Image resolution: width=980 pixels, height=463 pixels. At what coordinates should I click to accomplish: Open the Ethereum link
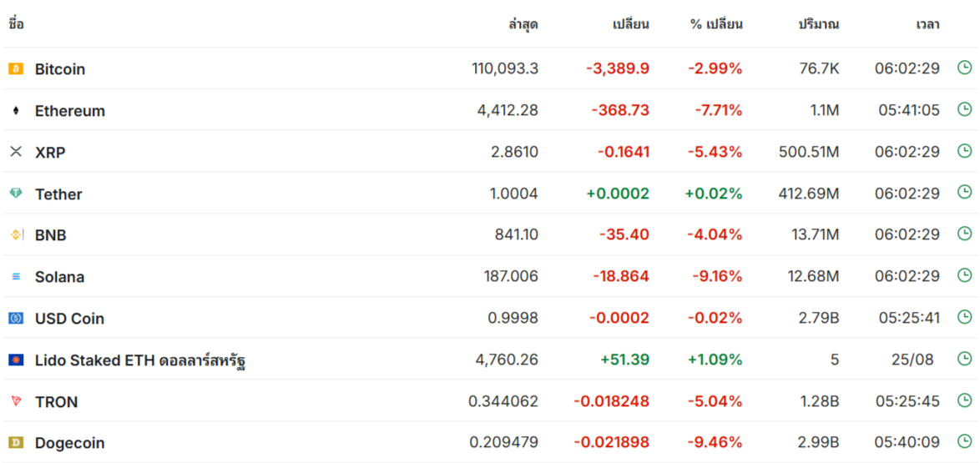[70, 111]
